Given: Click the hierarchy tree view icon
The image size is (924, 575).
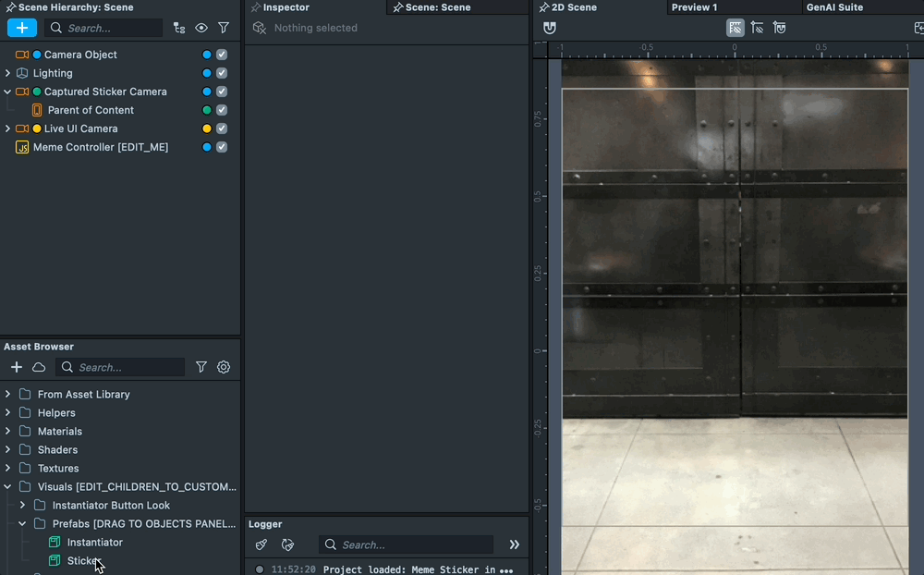Looking at the screenshot, I should point(179,28).
